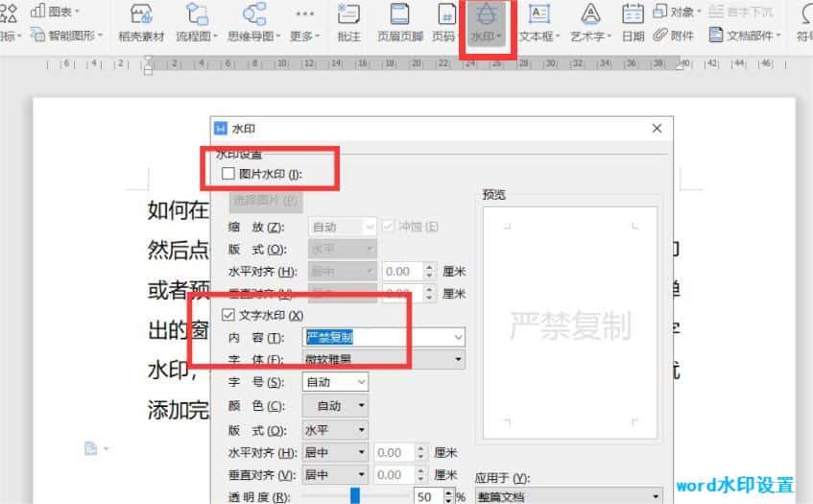Expand the 内容 text content dropdown arrow
Screen dimensions: 813x504
[x=458, y=338]
